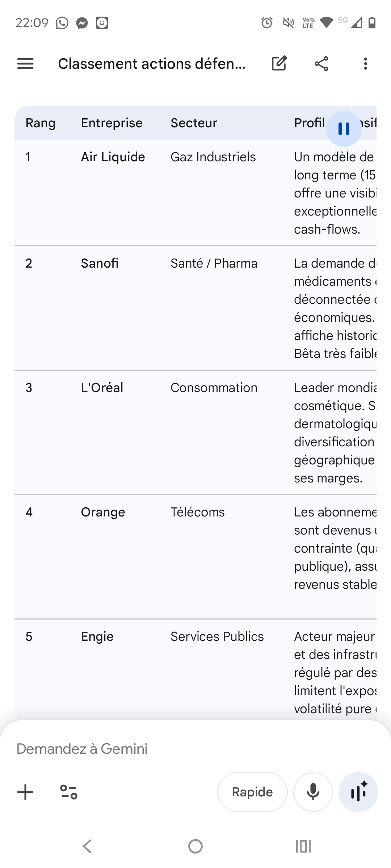The height and width of the screenshot is (868, 391).
Task: Launch Gemini Live voice mode
Action: (x=358, y=792)
